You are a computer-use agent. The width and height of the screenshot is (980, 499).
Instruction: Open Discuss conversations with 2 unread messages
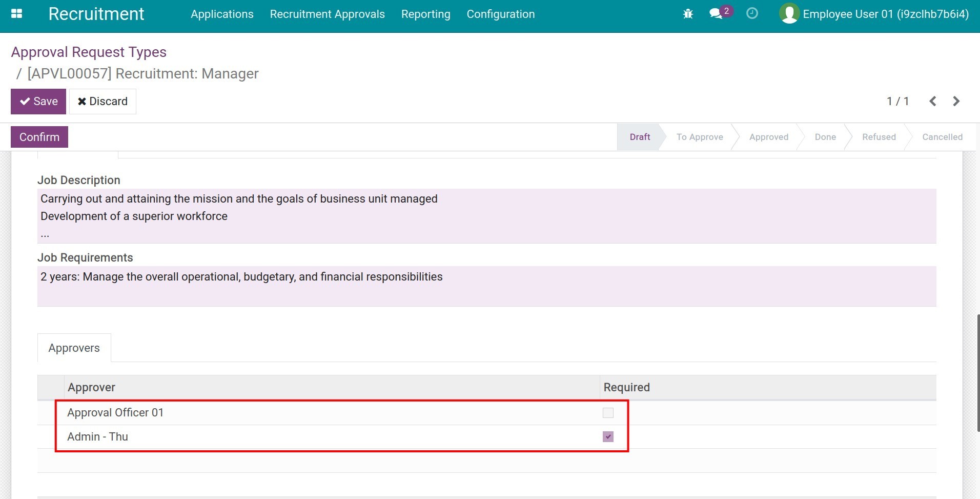coord(716,14)
